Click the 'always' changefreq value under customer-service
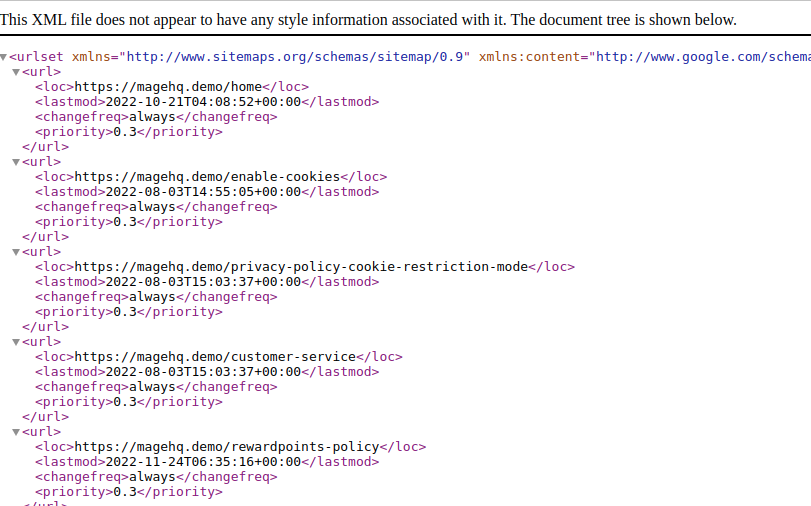811x506 pixels. coord(152,386)
